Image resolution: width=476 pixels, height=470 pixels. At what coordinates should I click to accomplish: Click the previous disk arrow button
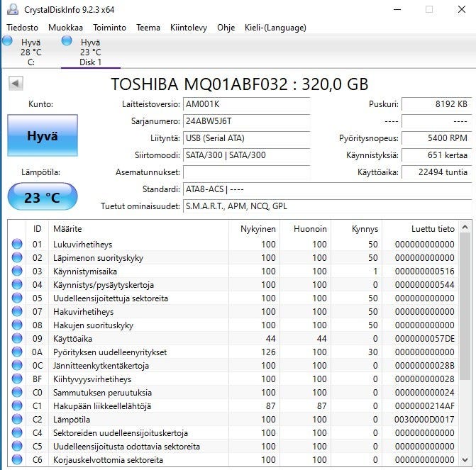click(x=15, y=84)
